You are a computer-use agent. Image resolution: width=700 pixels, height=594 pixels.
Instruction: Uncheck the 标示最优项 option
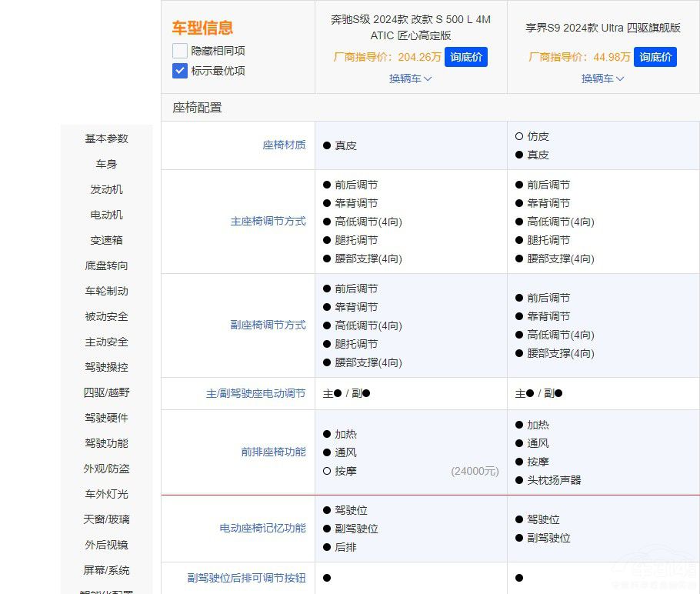[179, 71]
